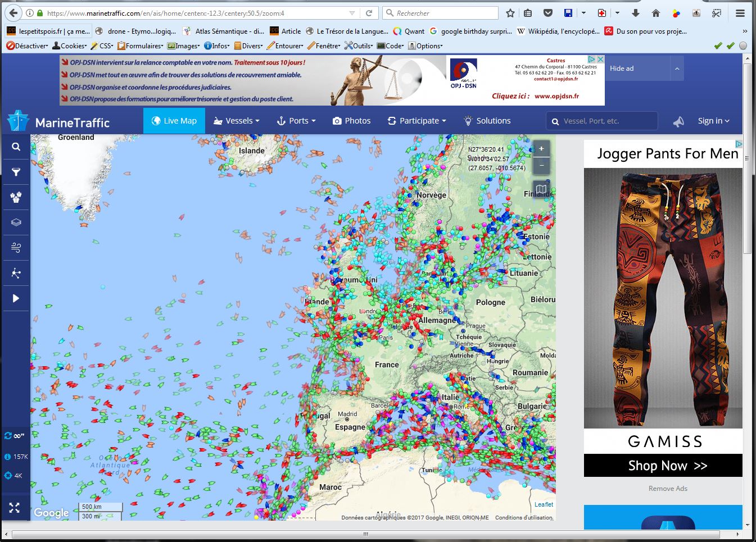
Task: Click the notifications megaphone icon
Action: [x=679, y=121]
